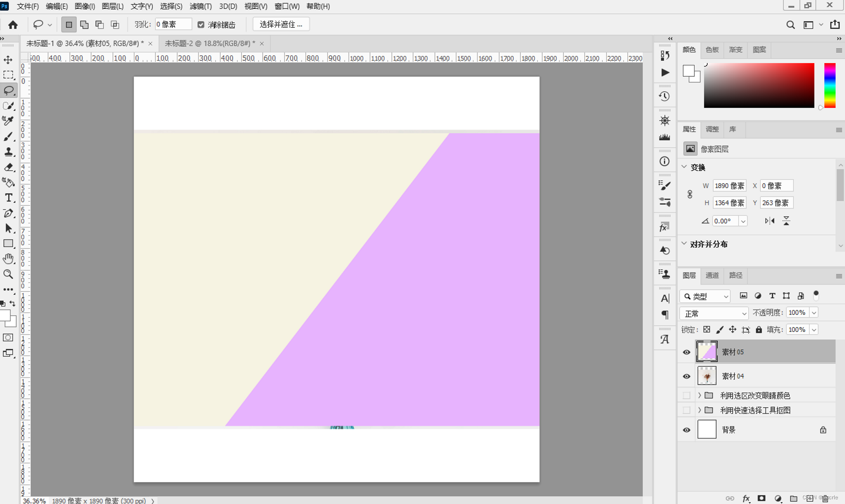
Task: Toggle link width and height
Action: coord(690,194)
